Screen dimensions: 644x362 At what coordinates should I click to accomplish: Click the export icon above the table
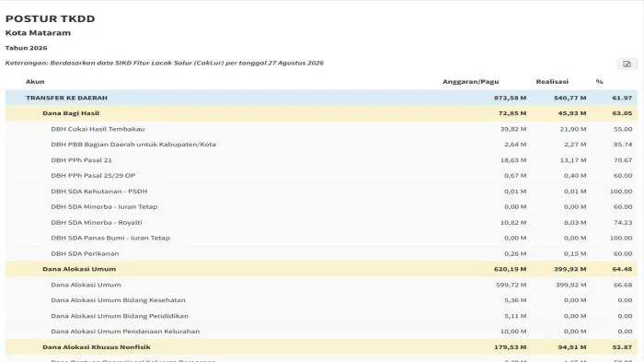(627, 64)
